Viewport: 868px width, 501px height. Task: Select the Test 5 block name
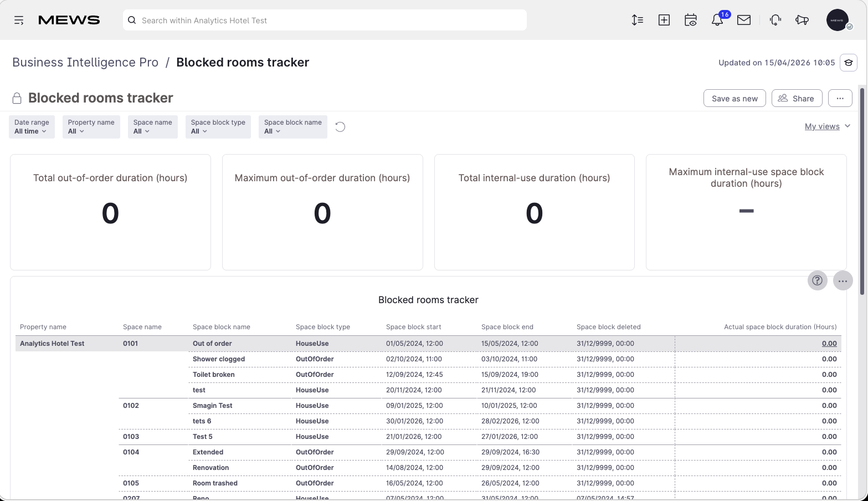pos(203,437)
